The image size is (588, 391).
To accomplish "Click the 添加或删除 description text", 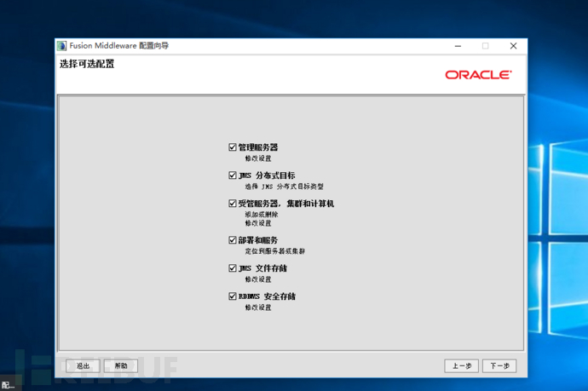I will [262, 215].
